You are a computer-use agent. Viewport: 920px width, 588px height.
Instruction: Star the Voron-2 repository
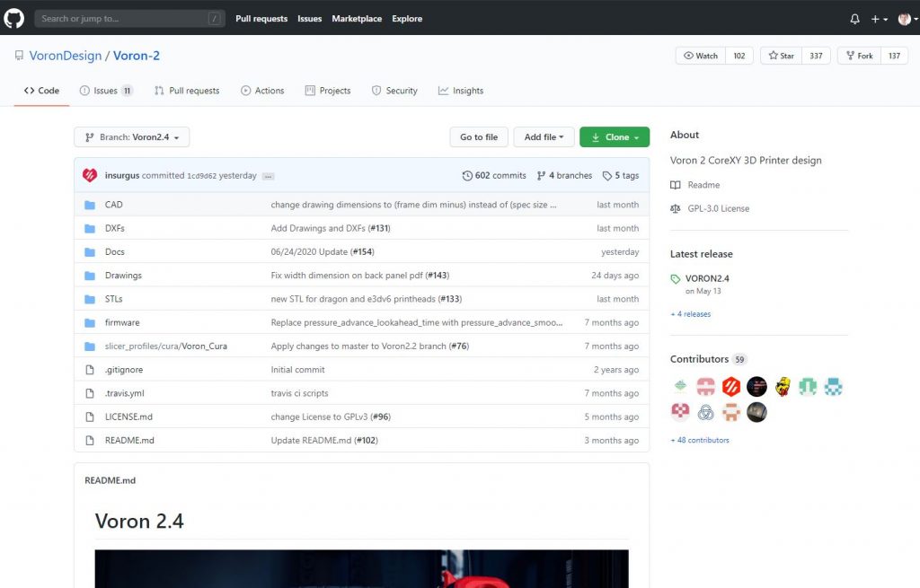coord(779,56)
